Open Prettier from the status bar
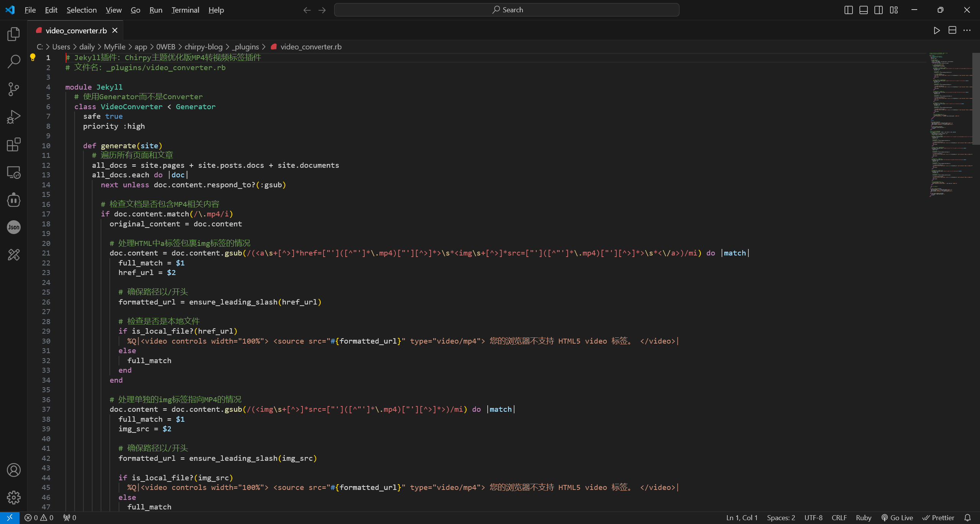 939,517
